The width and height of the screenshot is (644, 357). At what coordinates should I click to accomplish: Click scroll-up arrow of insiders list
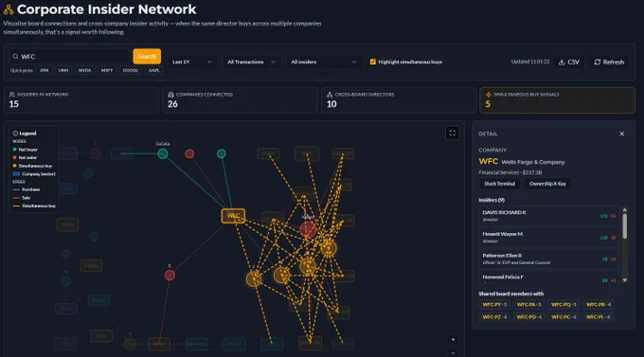[625, 209]
